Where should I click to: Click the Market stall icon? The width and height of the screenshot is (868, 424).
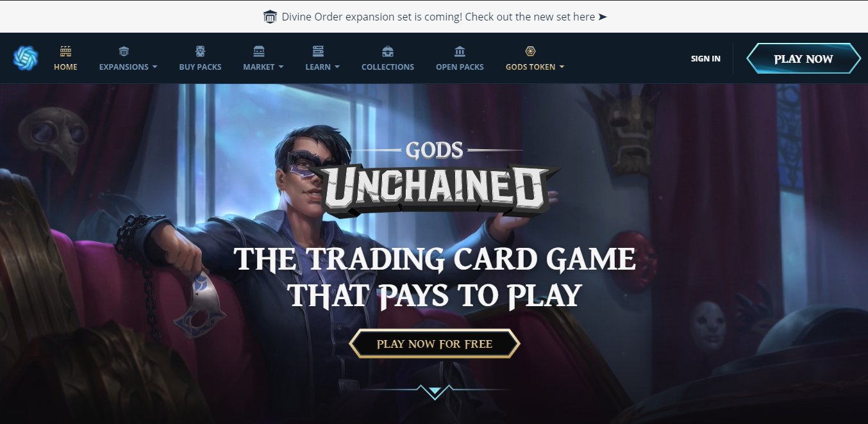pyautogui.click(x=259, y=51)
